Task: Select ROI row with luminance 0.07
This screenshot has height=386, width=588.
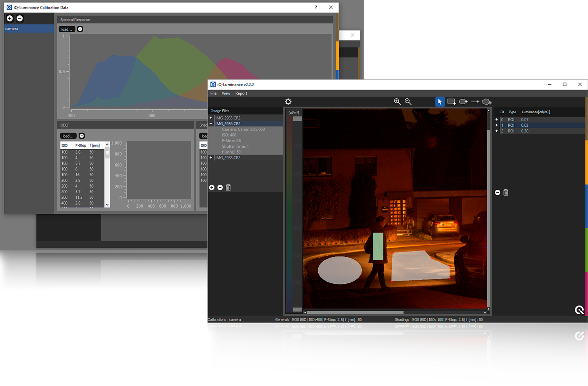Action: coord(542,120)
